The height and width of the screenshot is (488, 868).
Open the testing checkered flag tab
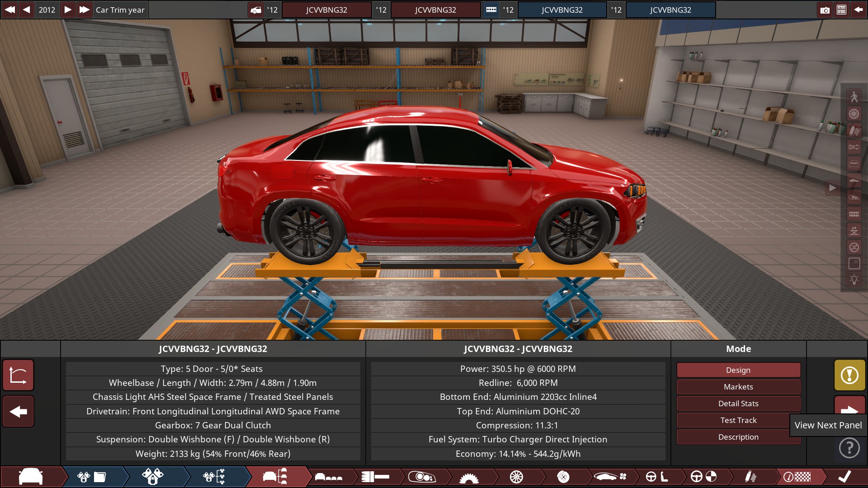pos(797,477)
